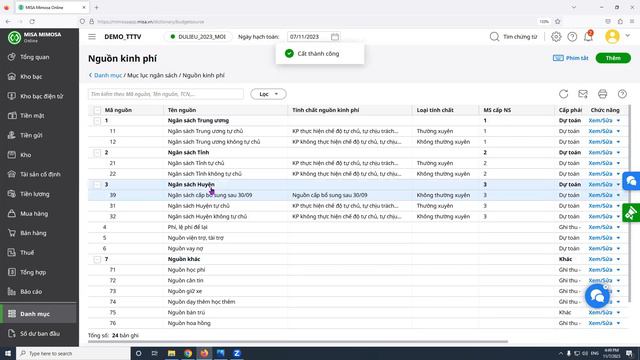Click the Ngày hạch toán date field
640x360 pixels.
[313, 37]
